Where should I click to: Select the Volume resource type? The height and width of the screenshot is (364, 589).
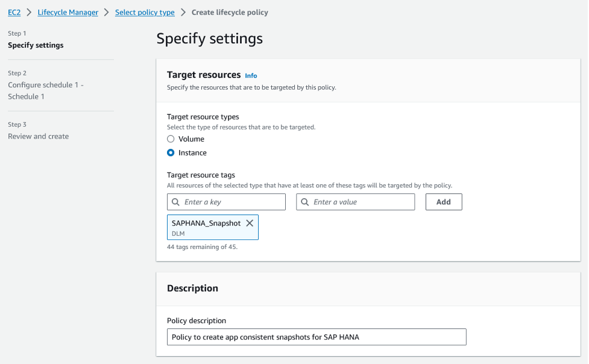click(171, 139)
